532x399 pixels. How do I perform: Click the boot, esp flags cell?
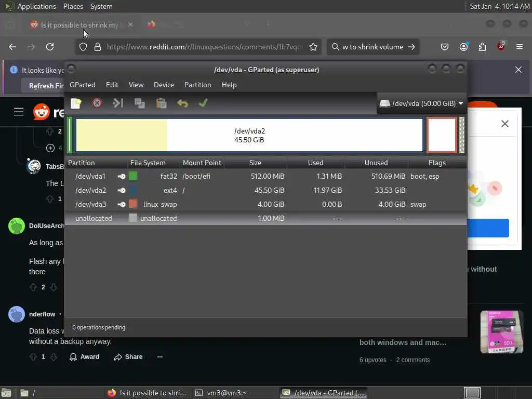425,177
